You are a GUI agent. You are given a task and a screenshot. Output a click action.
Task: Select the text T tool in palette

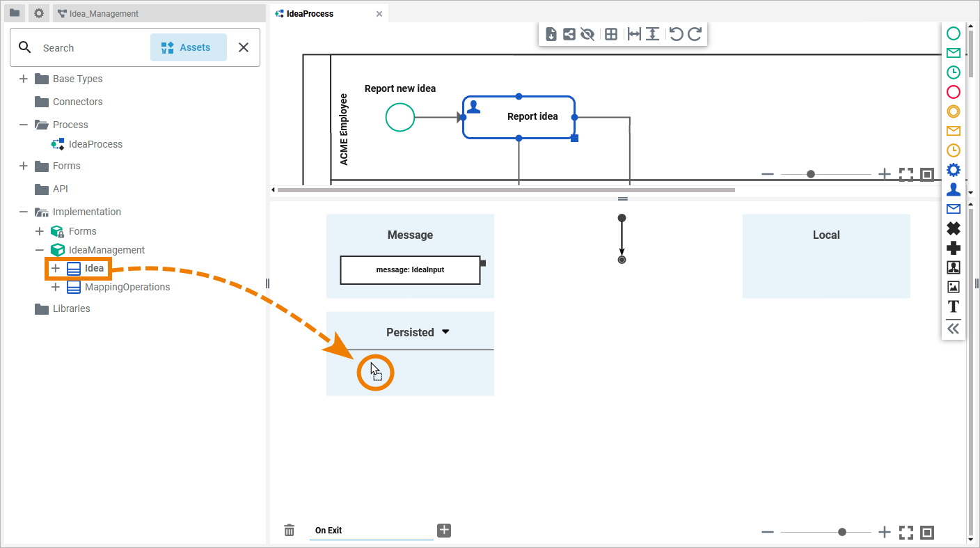pos(954,306)
